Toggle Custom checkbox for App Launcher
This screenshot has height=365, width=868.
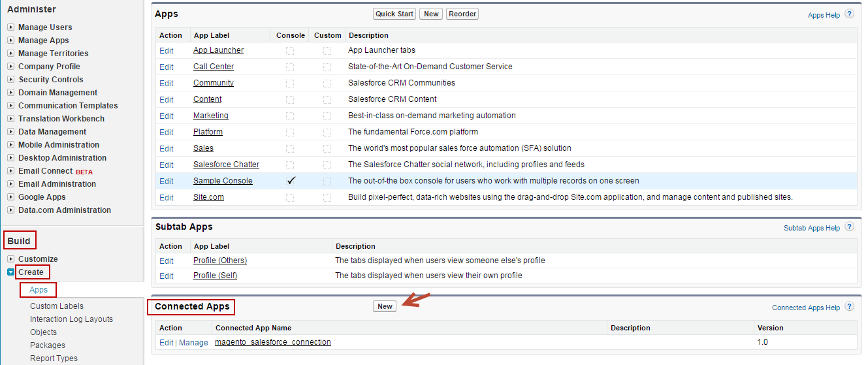pos(327,50)
